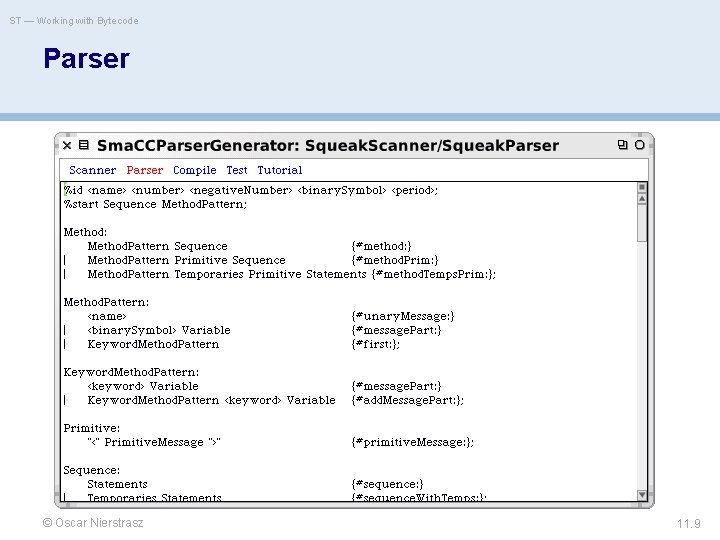This screenshot has height=540, width=720.
Task: Click '<keyword> Variable' under KeywordMethodPattern
Action: [x=143, y=386]
